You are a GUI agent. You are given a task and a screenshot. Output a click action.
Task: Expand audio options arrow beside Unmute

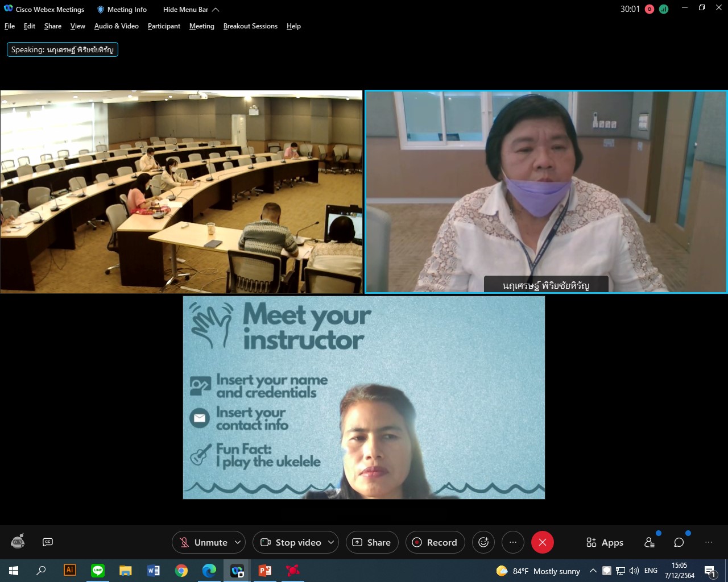238,542
